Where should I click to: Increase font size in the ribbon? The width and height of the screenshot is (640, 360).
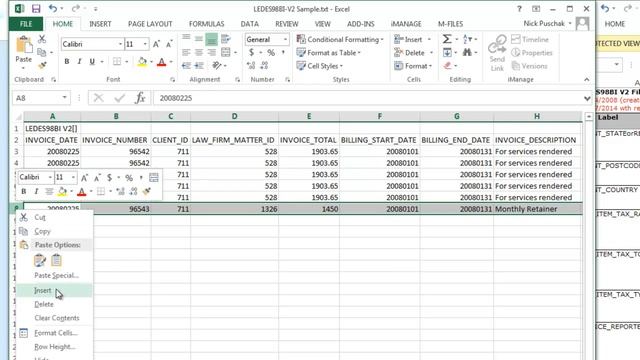[x=156, y=44]
